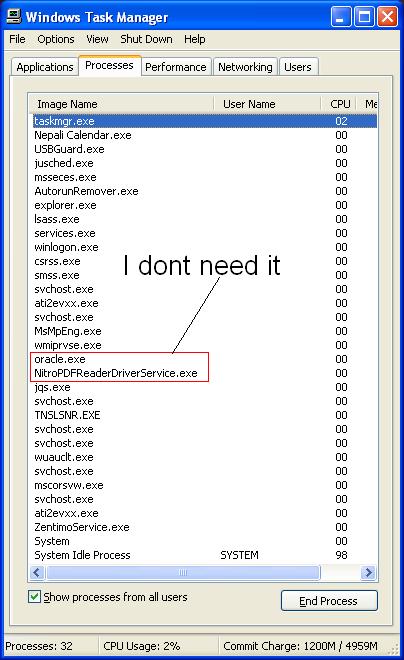Sort processes by CPU column header
Screen dimensions: 404x660
click(339, 104)
